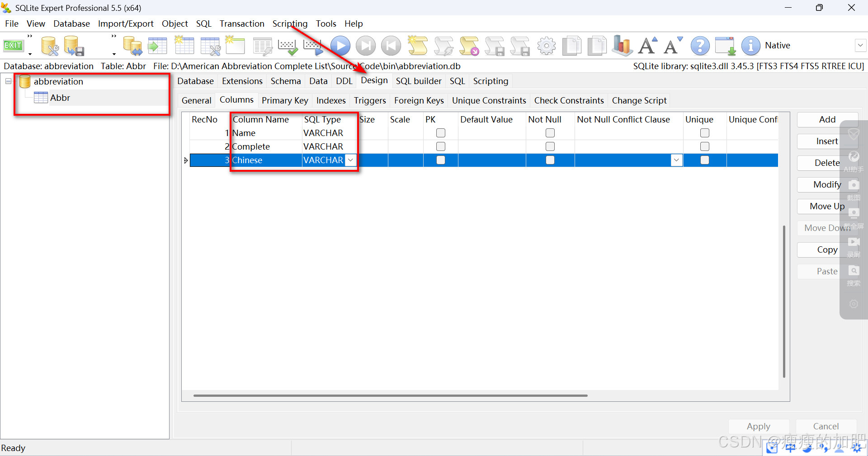Screen dimensions: 868x456
Task: Click the EXIT toolbar icon
Action: click(13, 45)
